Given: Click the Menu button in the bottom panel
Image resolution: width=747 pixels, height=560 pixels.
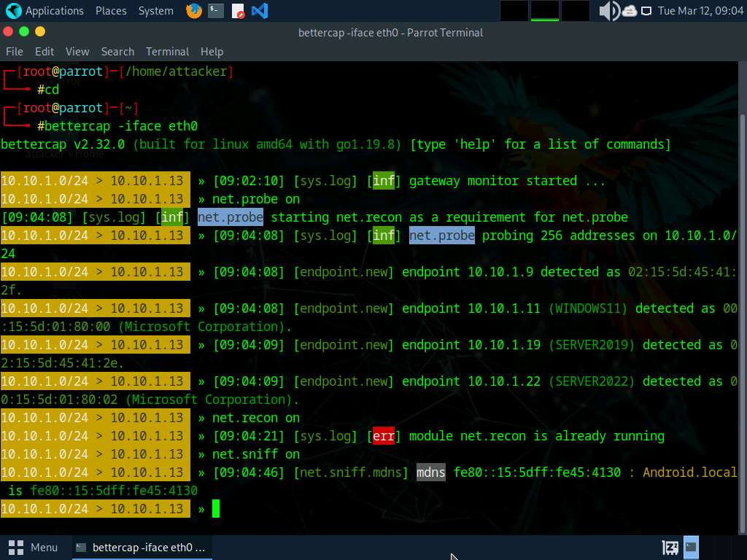Looking at the screenshot, I should 34,547.
